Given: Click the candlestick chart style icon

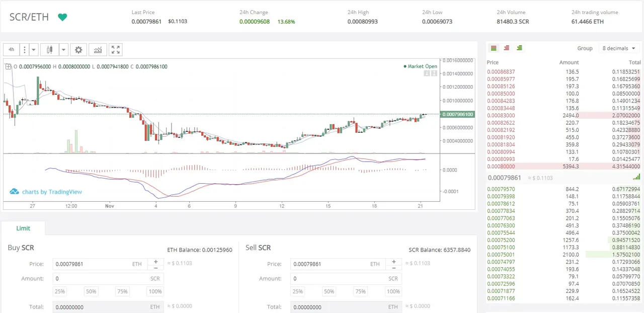Looking at the screenshot, I should 49,50.
